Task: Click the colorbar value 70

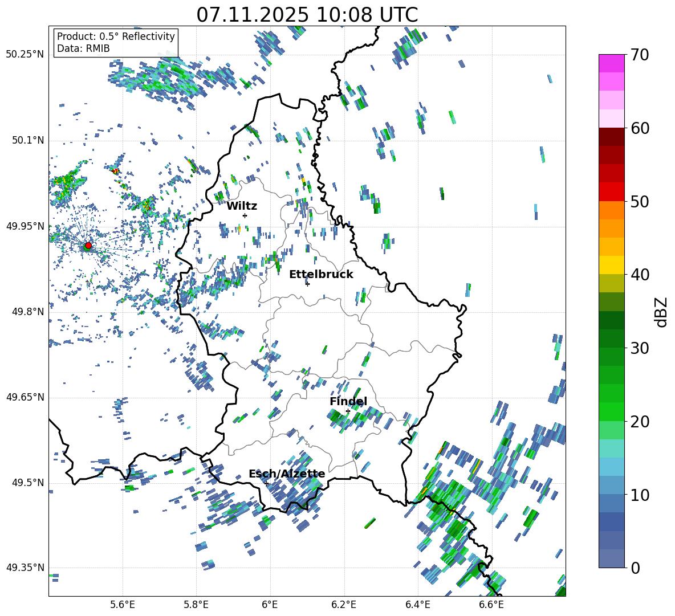Action: pos(640,55)
